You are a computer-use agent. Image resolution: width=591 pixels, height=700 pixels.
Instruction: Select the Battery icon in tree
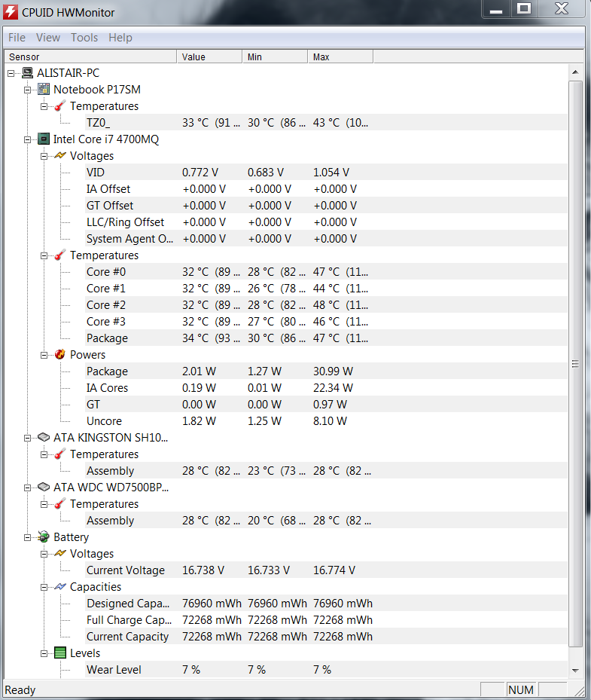click(x=44, y=537)
